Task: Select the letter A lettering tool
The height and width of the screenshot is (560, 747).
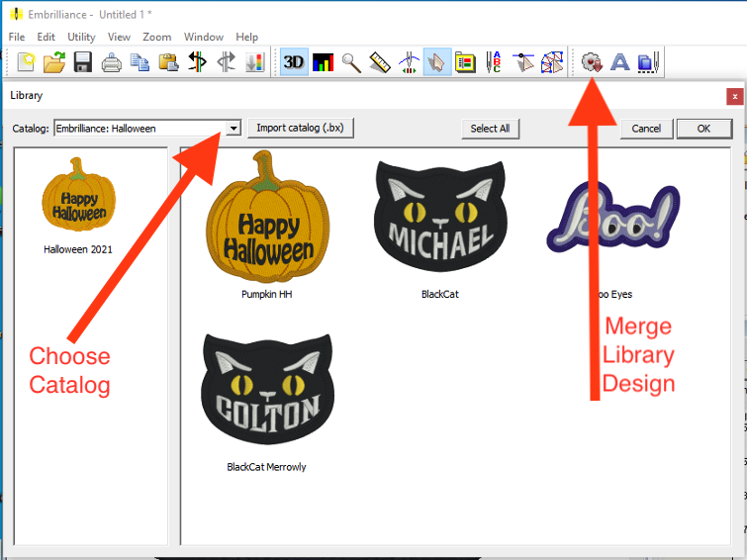Action: click(x=620, y=62)
